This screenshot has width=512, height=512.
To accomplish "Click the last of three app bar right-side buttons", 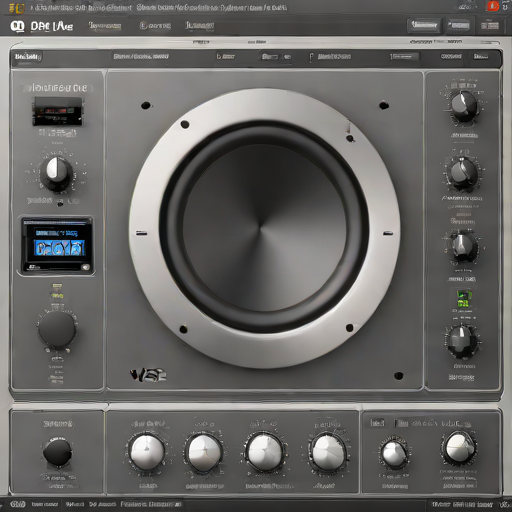I will [x=490, y=26].
